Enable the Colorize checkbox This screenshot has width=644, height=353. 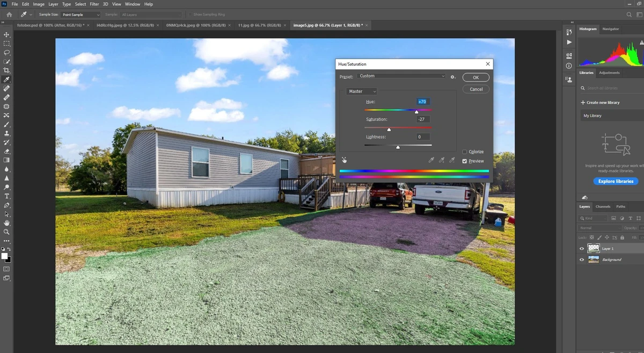[x=465, y=152]
